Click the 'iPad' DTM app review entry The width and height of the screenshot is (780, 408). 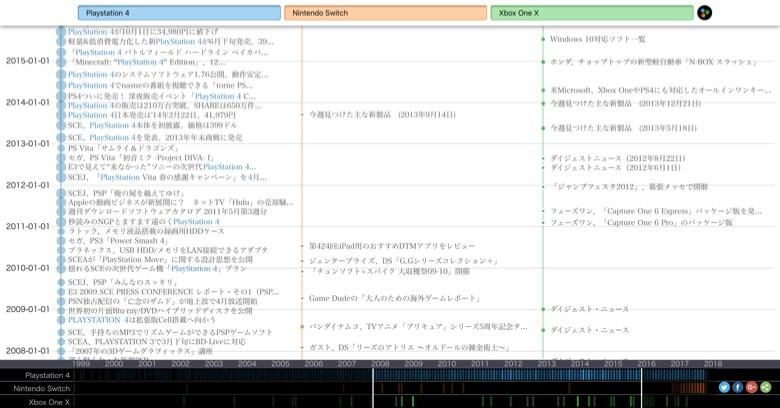point(392,246)
